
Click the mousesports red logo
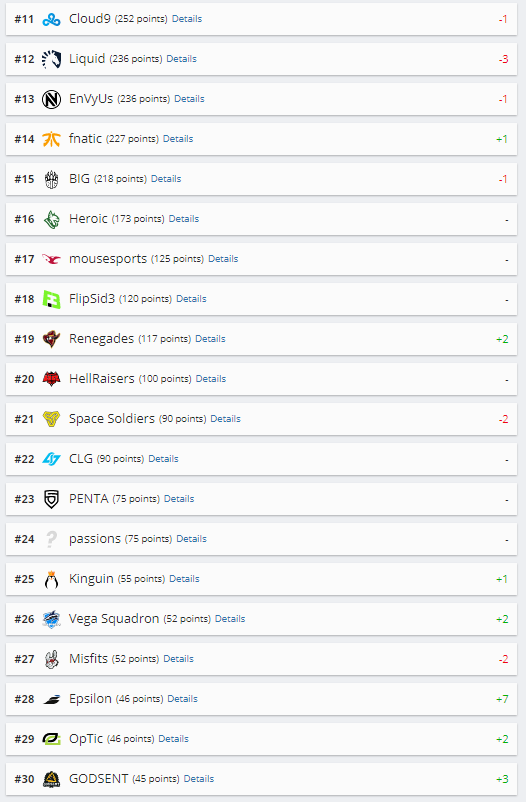pos(51,259)
